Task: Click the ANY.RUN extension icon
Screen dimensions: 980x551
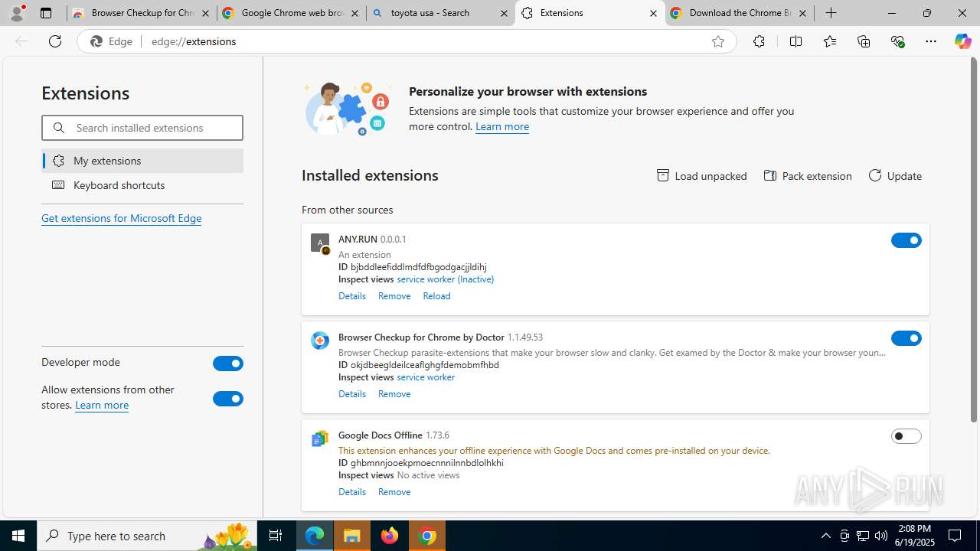Action: coord(320,243)
